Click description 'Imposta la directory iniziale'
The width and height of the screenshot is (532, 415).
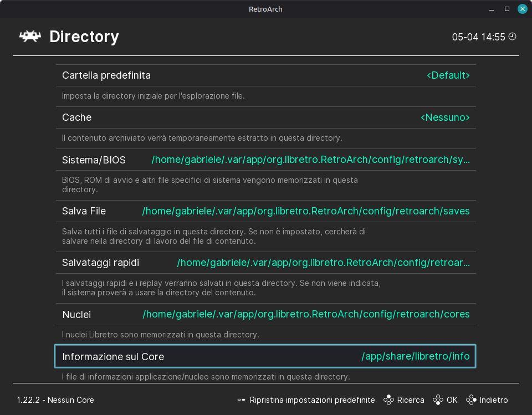pos(154,96)
